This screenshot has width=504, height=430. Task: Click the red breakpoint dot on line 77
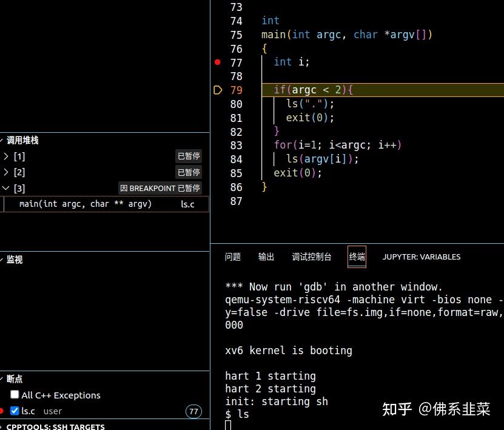[x=217, y=62]
